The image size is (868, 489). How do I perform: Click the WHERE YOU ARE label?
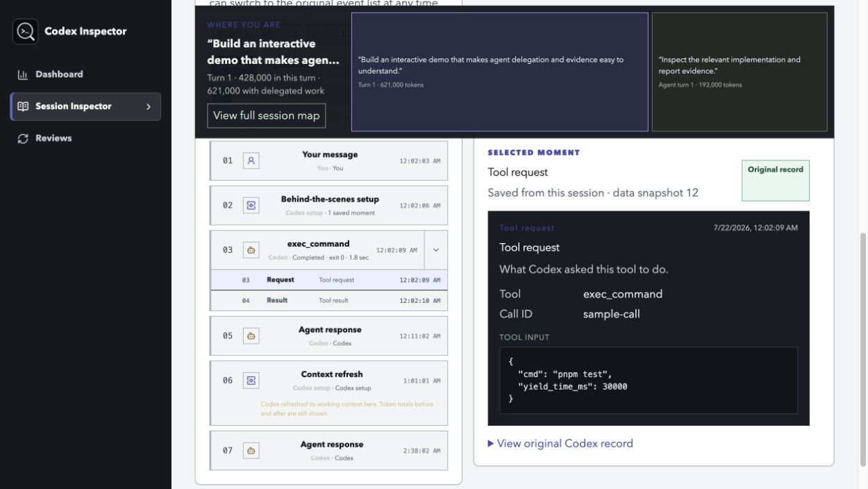pos(244,25)
